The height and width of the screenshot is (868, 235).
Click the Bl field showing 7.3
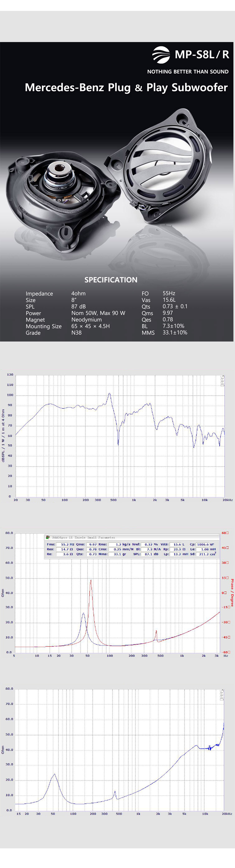[148, 549]
